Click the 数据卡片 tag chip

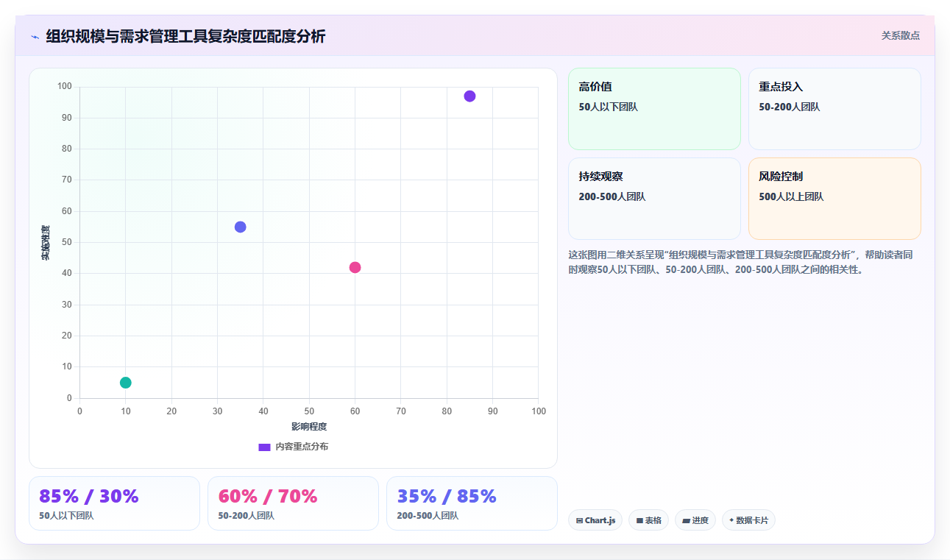(x=748, y=520)
